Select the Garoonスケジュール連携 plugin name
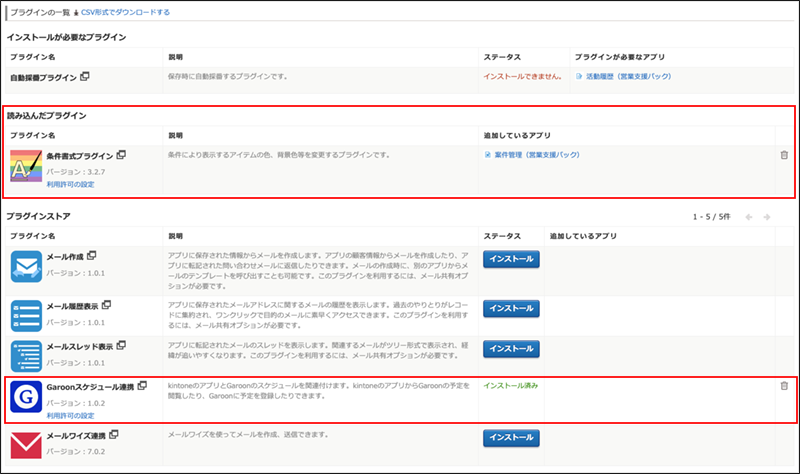Viewport: 800px width, 474px height. click(90, 387)
